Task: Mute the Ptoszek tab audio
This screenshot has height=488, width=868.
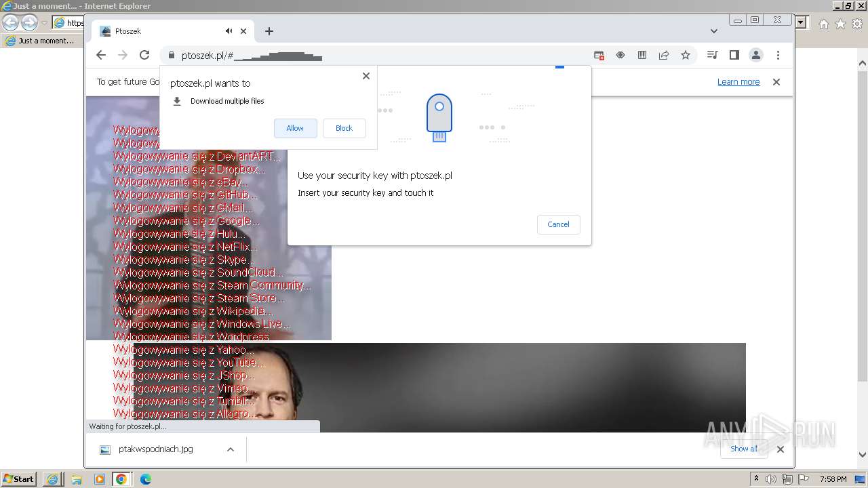Action: coord(229,31)
